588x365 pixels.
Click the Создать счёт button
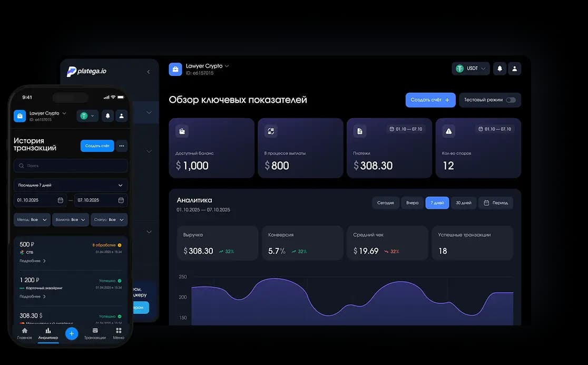(x=429, y=100)
